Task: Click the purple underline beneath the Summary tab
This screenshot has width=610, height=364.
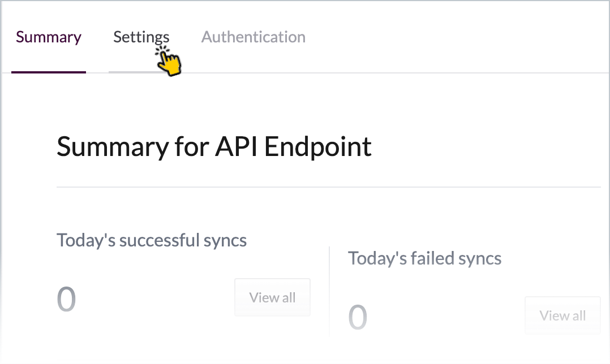Action: tap(49, 72)
